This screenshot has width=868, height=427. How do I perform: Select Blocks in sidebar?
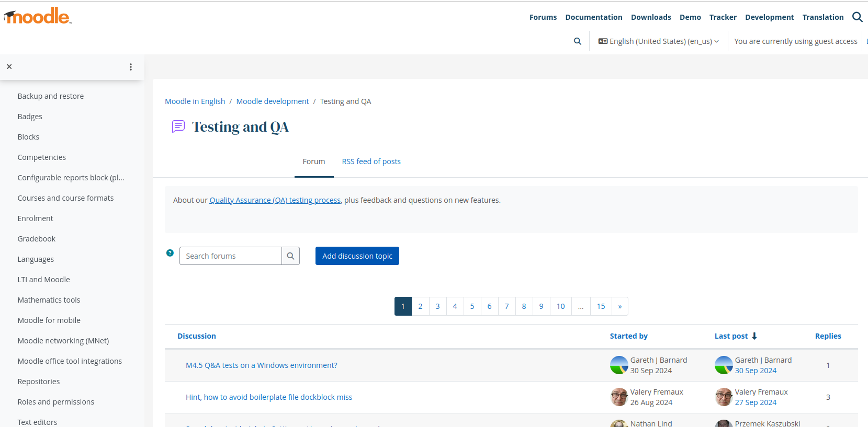click(x=28, y=137)
